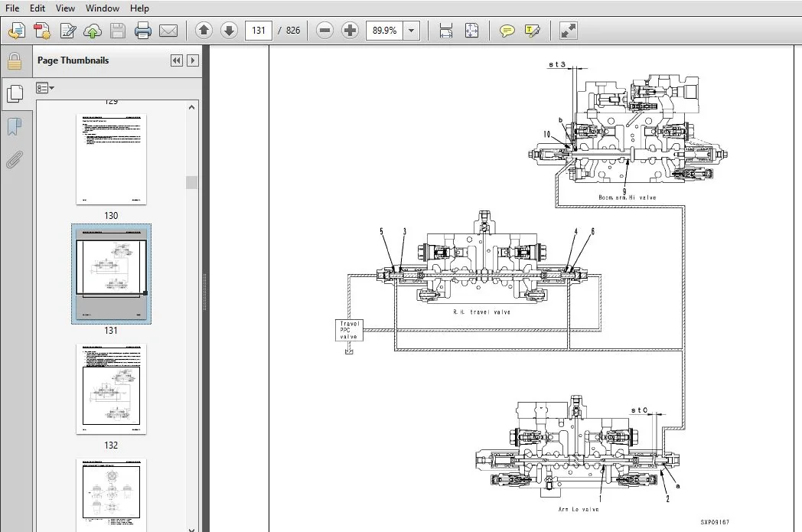Click the zoom percentage field 89.9%
The width and height of the screenshot is (802, 532).
[x=385, y=30]
